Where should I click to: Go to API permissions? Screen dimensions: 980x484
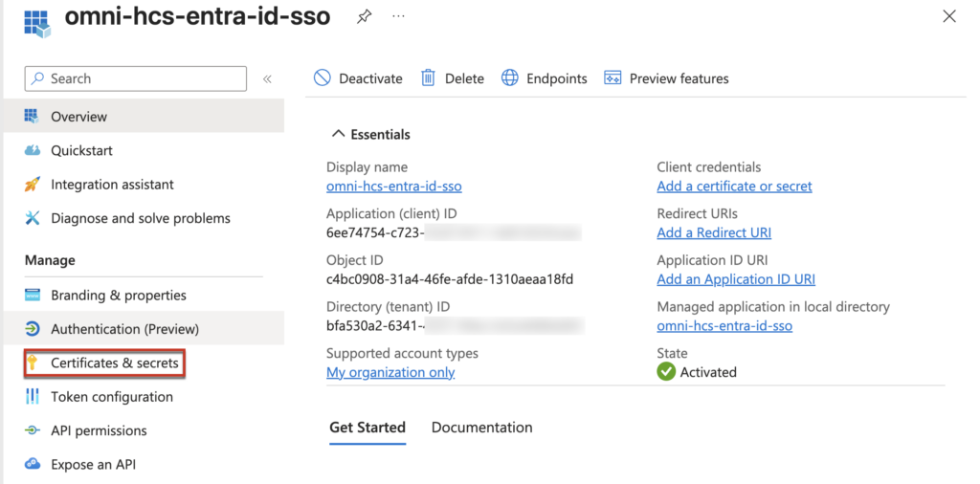[99, 430]
